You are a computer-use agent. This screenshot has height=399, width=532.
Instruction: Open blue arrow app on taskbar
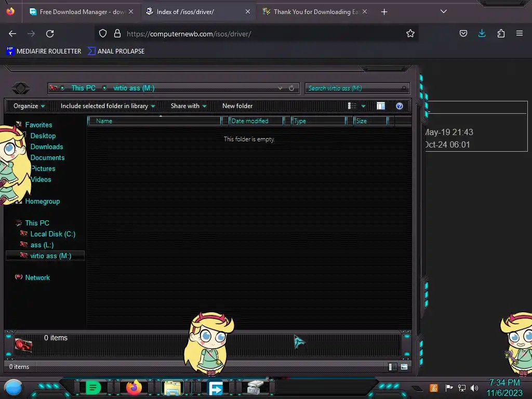point(216,388)
